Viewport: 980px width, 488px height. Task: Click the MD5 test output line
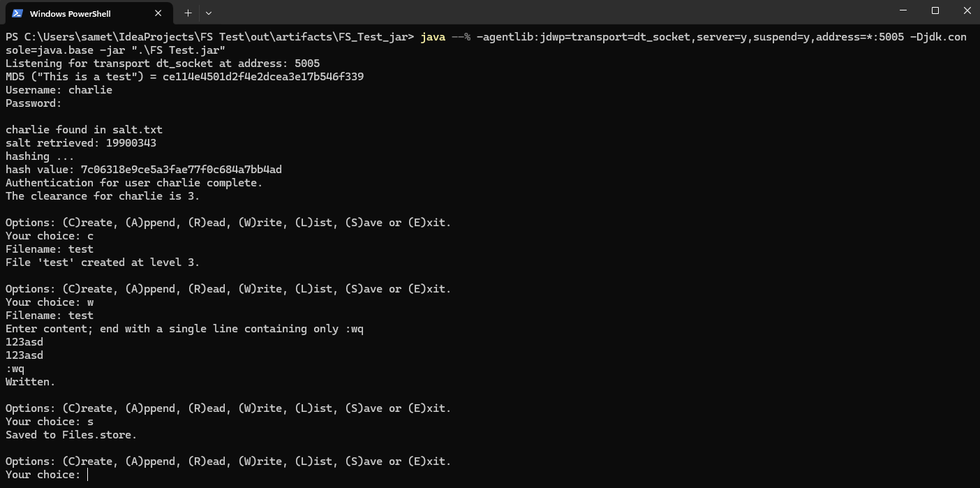click(x=184, y=77)
